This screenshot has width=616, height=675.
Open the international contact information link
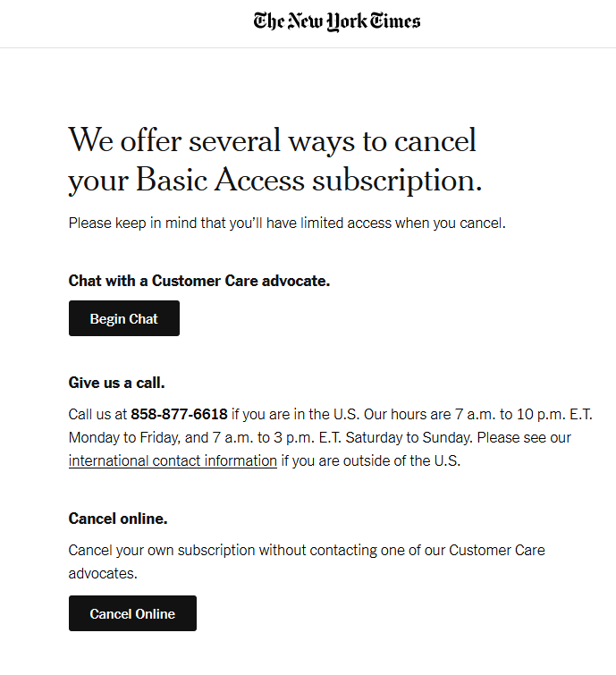click(173, 460)
